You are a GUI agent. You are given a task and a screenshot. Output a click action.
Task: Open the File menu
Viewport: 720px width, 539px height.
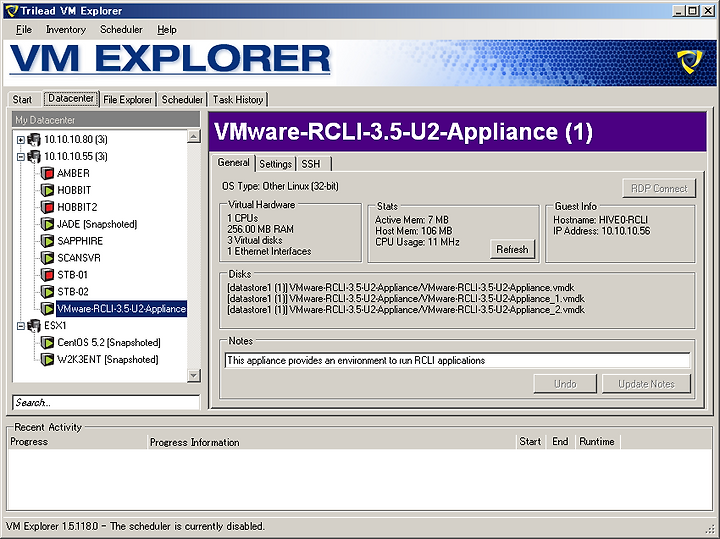24,30
